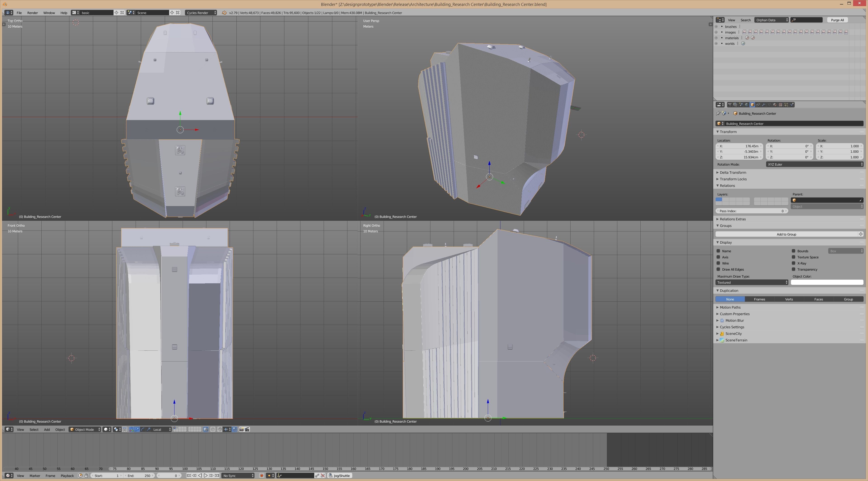Enable the Texture Space checkbox
The width and height of the screenshot is (868, 481).
(794, 257)
